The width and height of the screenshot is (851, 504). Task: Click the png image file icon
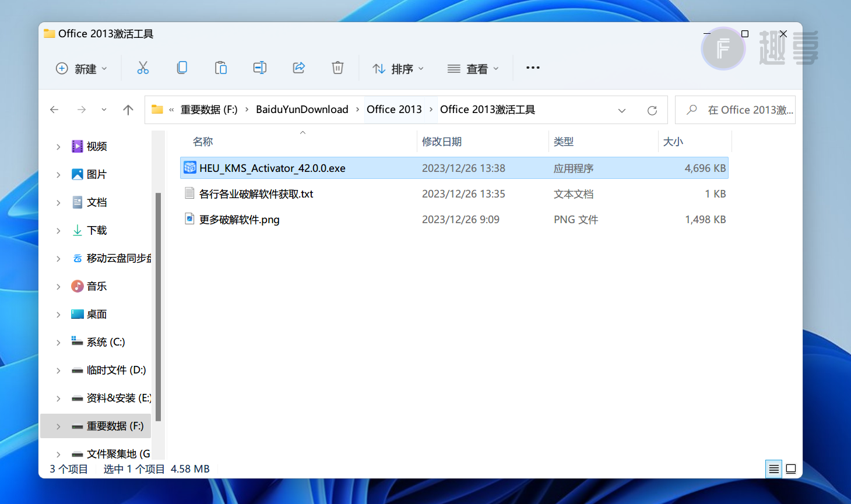(x=189, y=218)
